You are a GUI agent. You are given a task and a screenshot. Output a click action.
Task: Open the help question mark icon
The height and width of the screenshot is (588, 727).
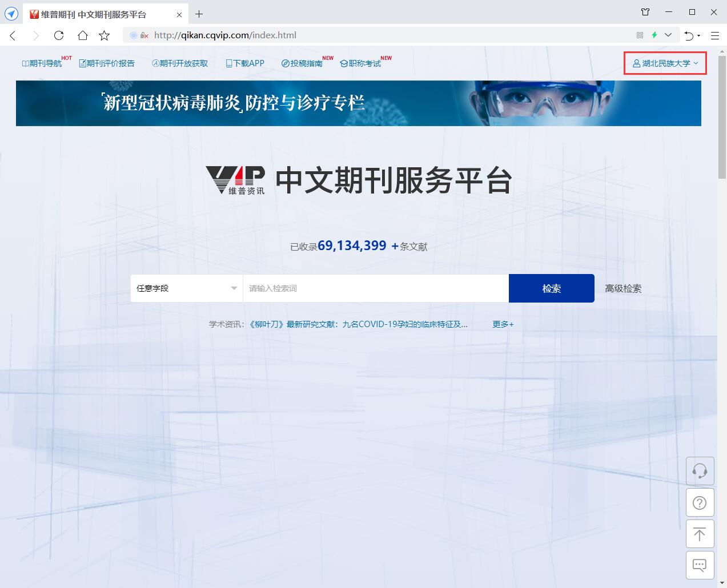click(700, 503)
